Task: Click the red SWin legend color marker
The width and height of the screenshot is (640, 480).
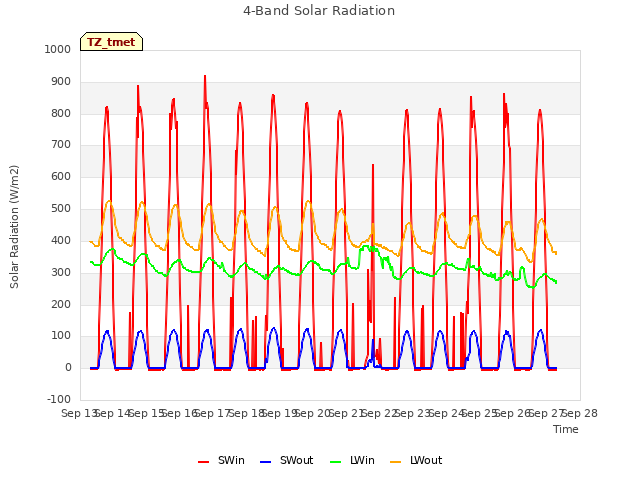Action: pyautogui.click(x=203, y=462)
